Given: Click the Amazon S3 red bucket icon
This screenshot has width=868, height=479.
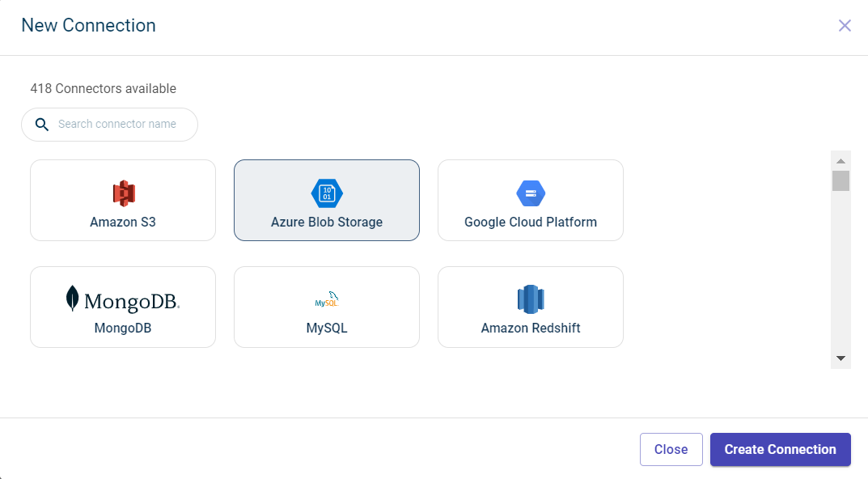Looking at the screenshot, I should click(x=123, y=193).
